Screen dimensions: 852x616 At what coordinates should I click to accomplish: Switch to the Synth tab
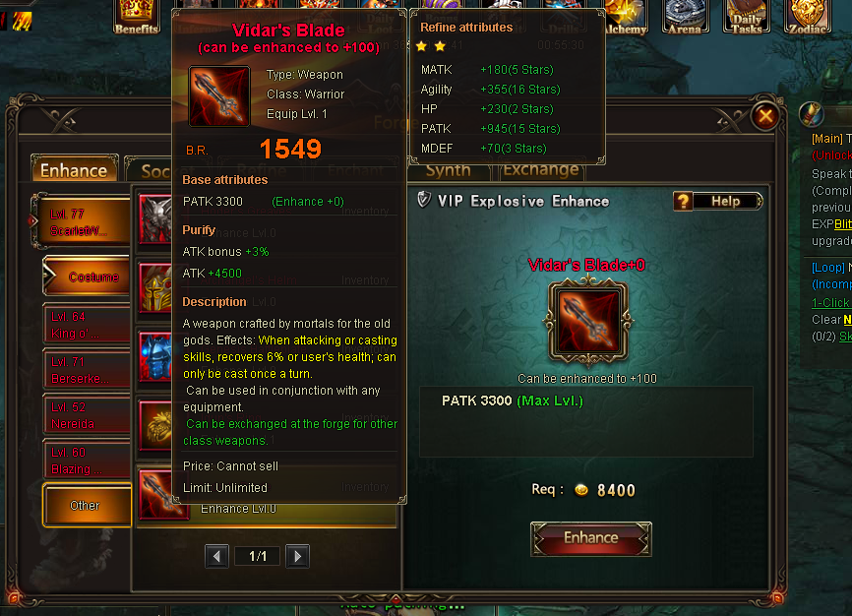(449, 170)
